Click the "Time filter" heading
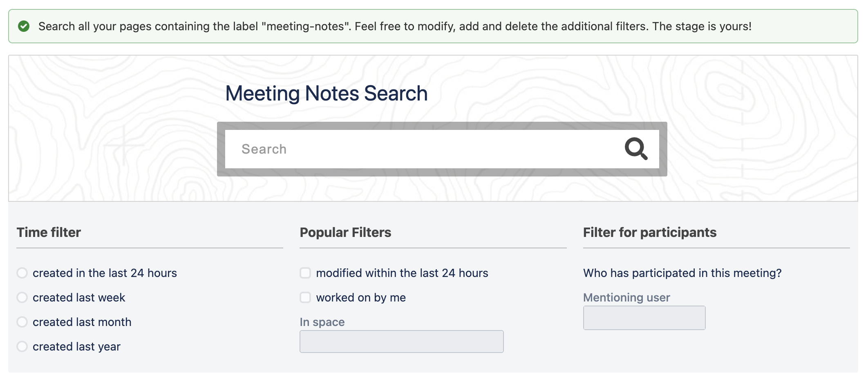This screenshot has height=384, width=868. pyautogui.click(x=49, y=232)
